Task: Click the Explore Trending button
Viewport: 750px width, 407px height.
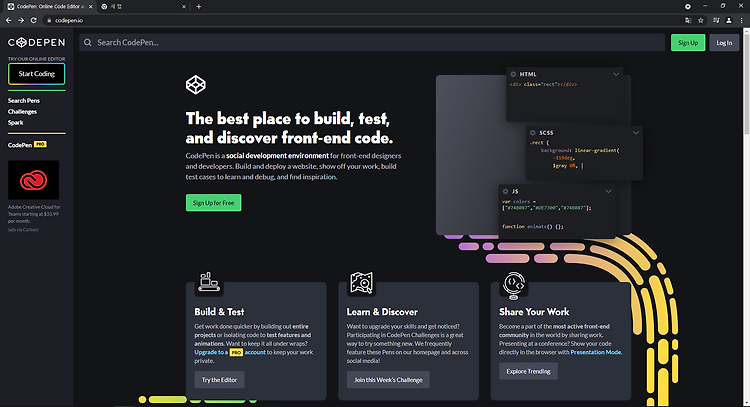Action: [528, 371]
